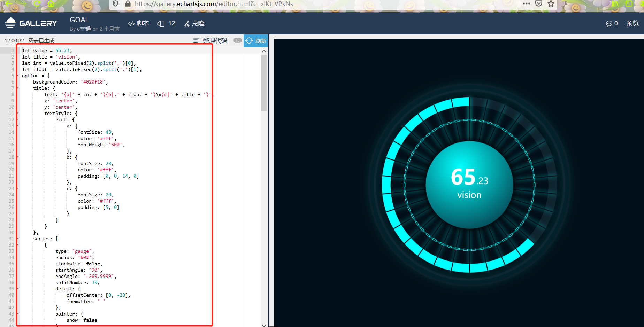
Task: Click the offsetCenter [0, -20] line
Action: click(x=98, y=295)
